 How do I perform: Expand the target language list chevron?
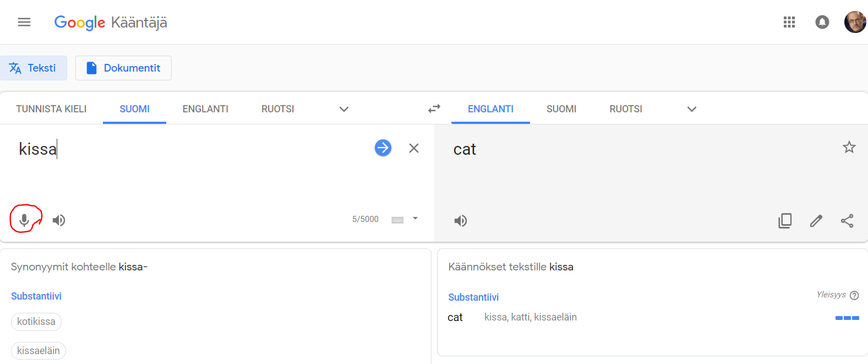(692, 109)
